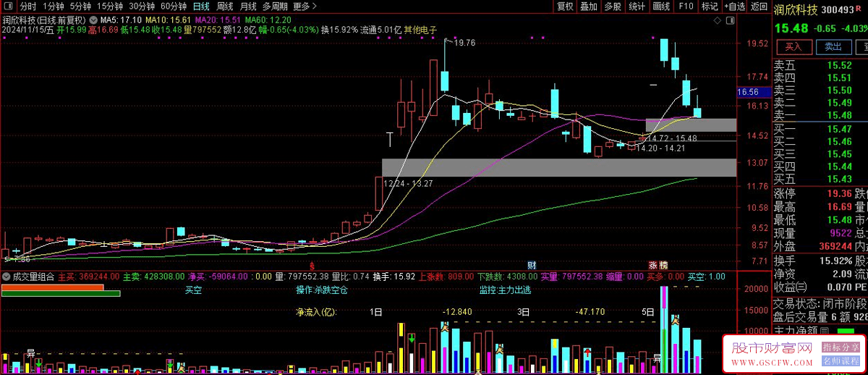Image resolution: width=868 pixels, height=375 pixels.
Task: Click the MA5: 17.10 indicator label
Action: (x=119, y=19)
